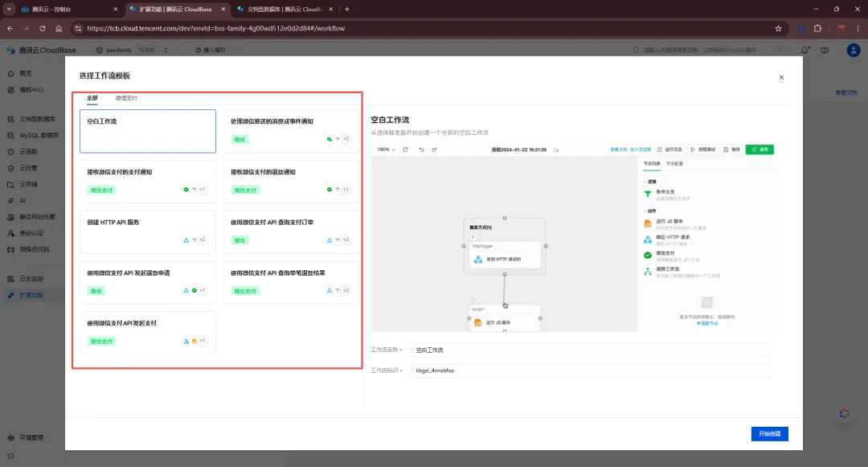Image resolution: width=868 pixels, height=467 pixels.
Task: Reload the current page
Action: coord(43,28)
